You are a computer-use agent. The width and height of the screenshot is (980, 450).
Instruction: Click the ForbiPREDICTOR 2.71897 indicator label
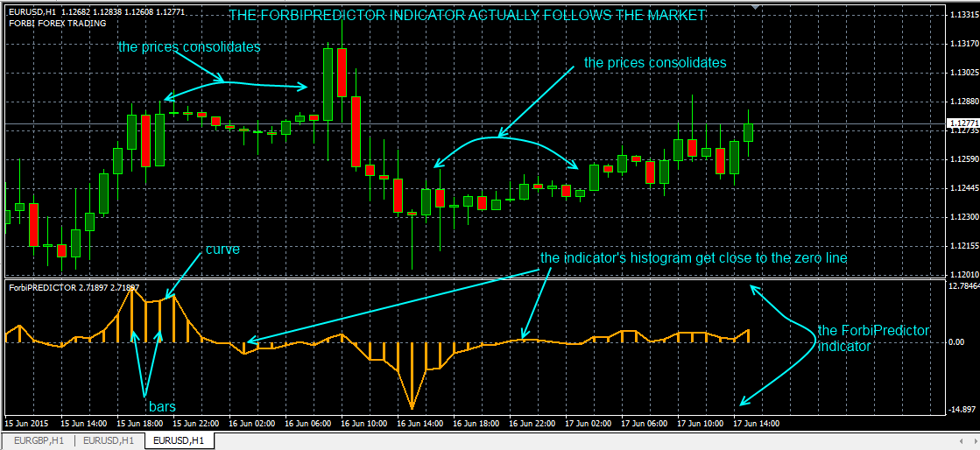tap(74, 287)
